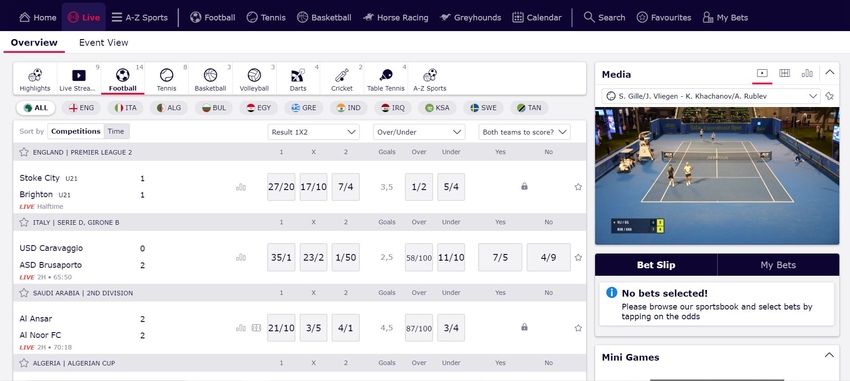Switch Media panel to statistics view
Image resolution: width=850 pixels, height=381 pixels.
pyautogui.click(x=807, y=73)
